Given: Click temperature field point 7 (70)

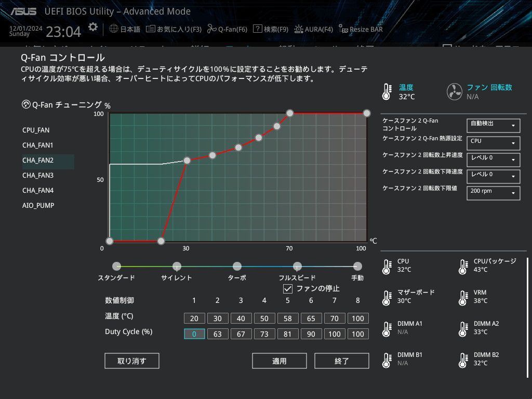Looking at the screenshot, I should tap(335, 318).
